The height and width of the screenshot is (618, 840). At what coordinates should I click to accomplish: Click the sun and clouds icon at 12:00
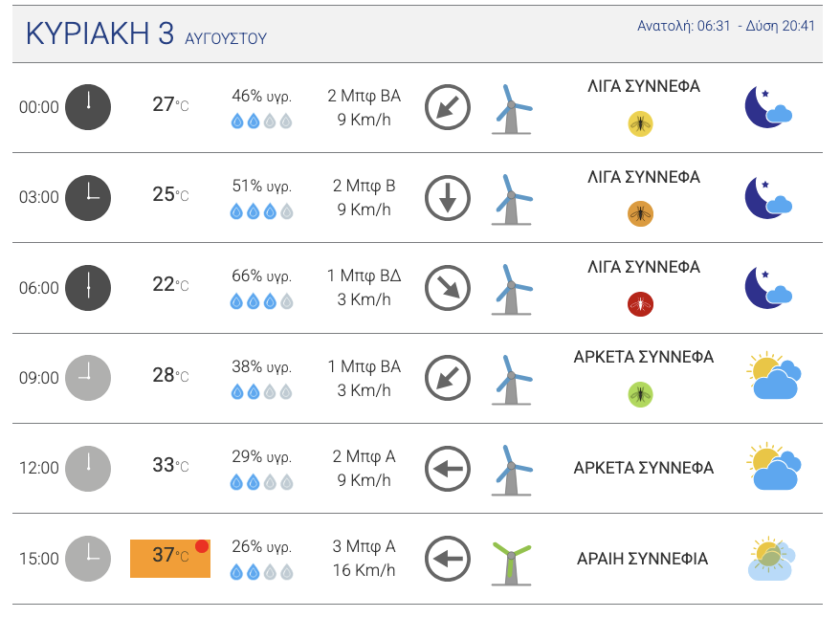774,468
